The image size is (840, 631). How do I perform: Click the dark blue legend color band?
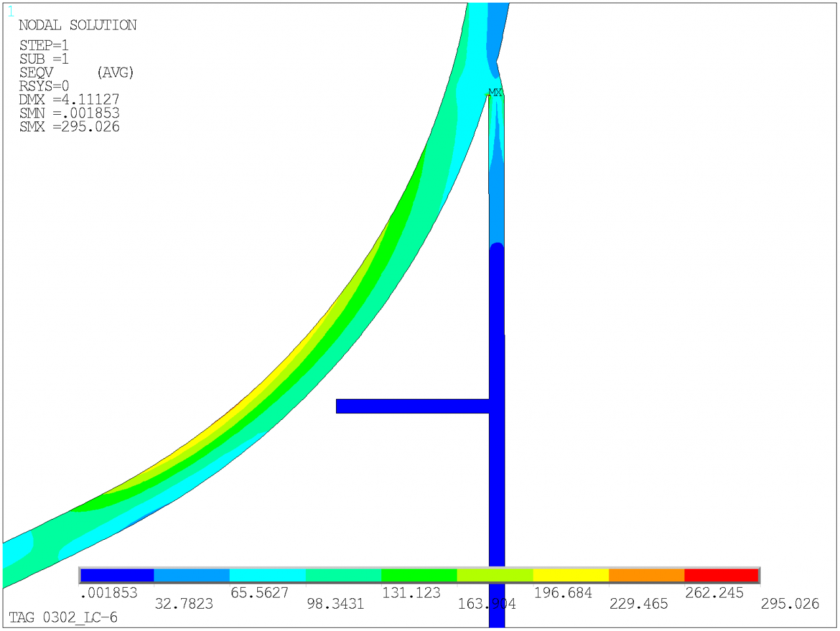(117, 575)
